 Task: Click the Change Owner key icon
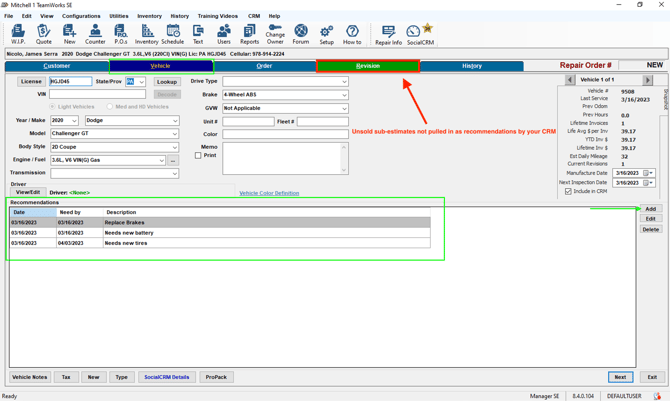pos(275,34)
